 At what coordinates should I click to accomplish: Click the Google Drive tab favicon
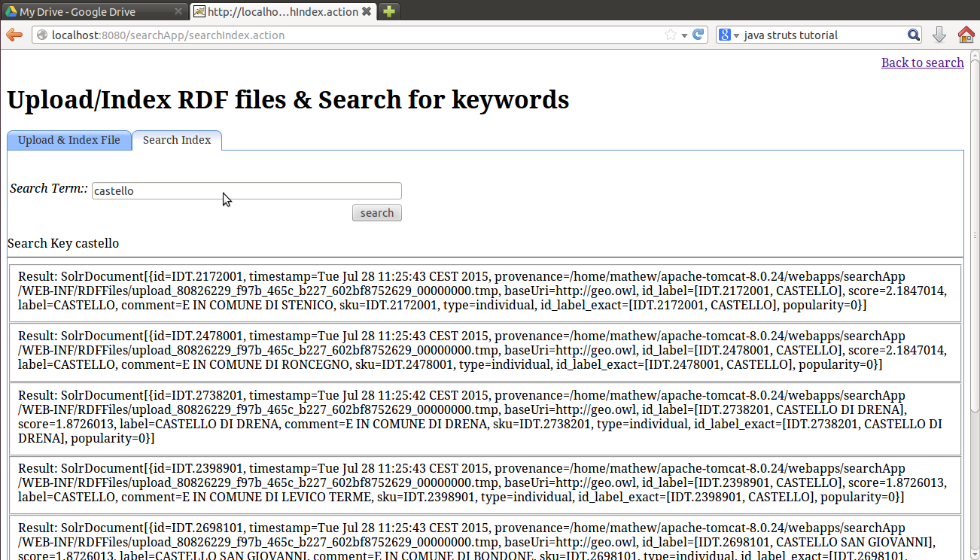pos(11,11)
